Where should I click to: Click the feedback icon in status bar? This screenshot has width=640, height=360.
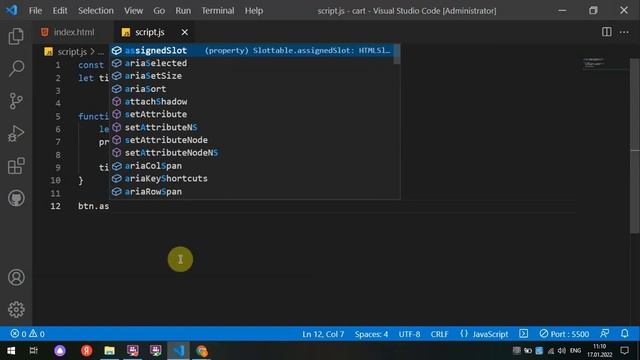604,333
